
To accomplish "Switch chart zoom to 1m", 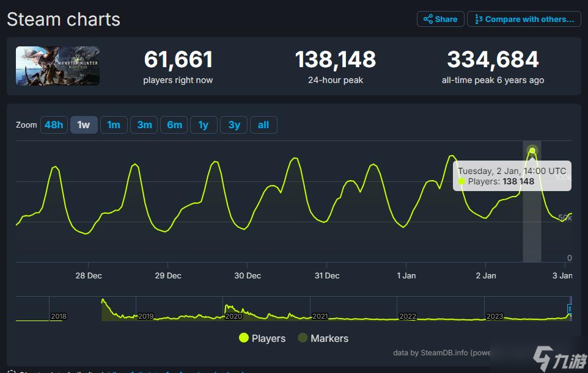I will coord(114,125).
